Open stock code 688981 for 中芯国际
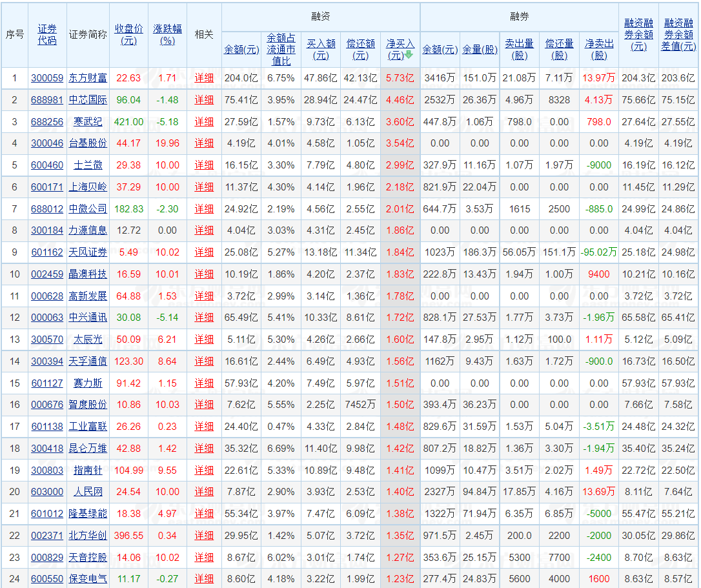 coord(47,99)
